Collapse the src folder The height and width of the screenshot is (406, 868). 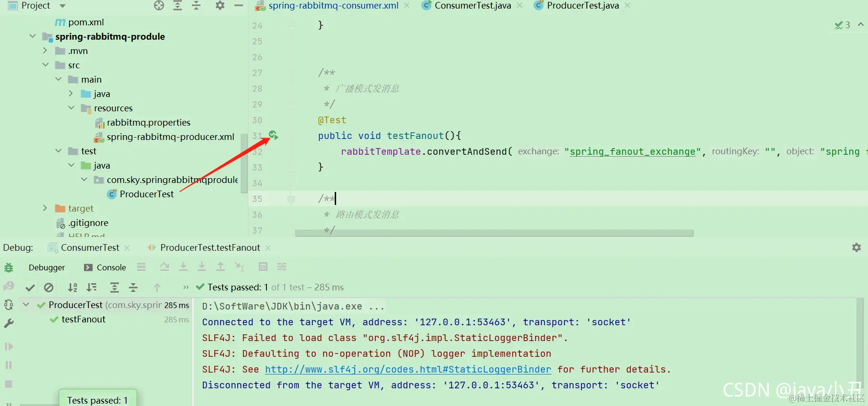[x=45, y=65]
